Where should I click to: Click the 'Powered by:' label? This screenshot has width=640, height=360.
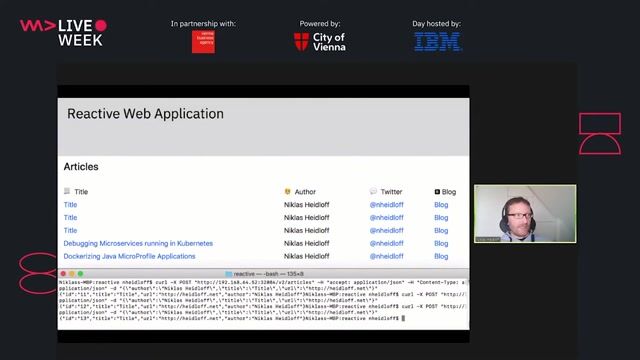coord(320,24)
